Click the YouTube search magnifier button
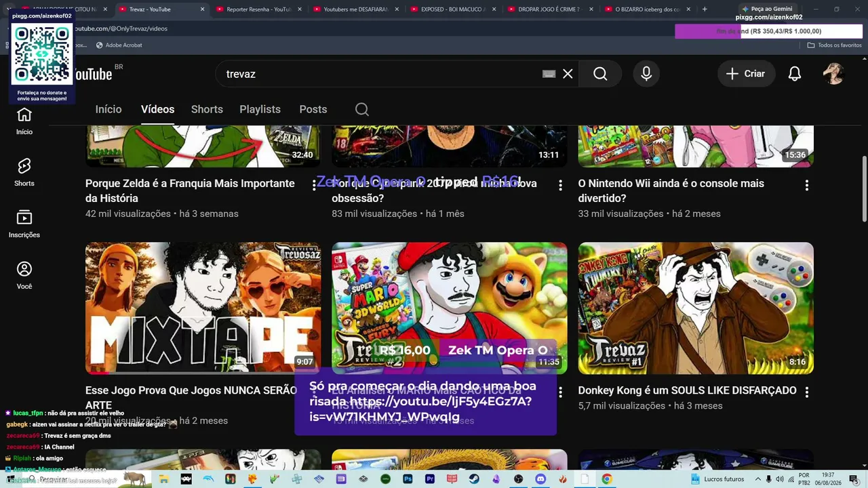This screenshot has height=488, width=868. click(x=600, y=74)
